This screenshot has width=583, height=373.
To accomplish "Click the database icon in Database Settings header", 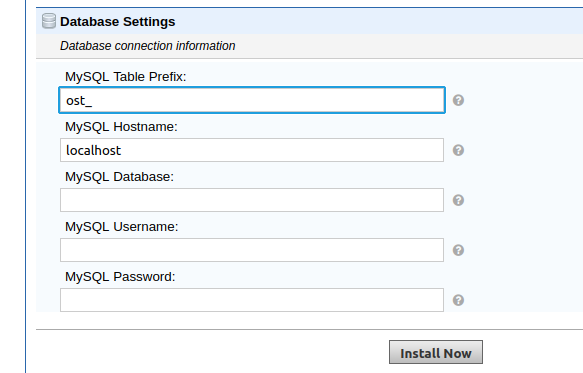I will 49,21.
